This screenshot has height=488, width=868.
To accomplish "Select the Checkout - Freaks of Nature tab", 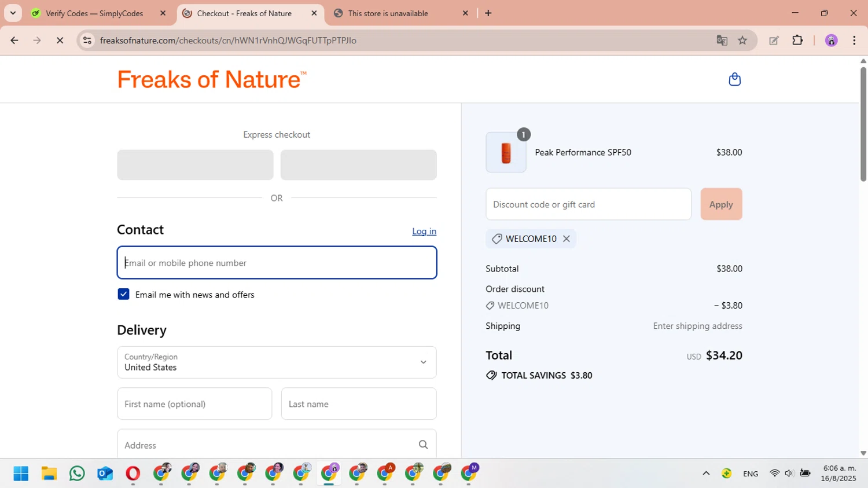I will pyautogui.click(x=244, y=13).
